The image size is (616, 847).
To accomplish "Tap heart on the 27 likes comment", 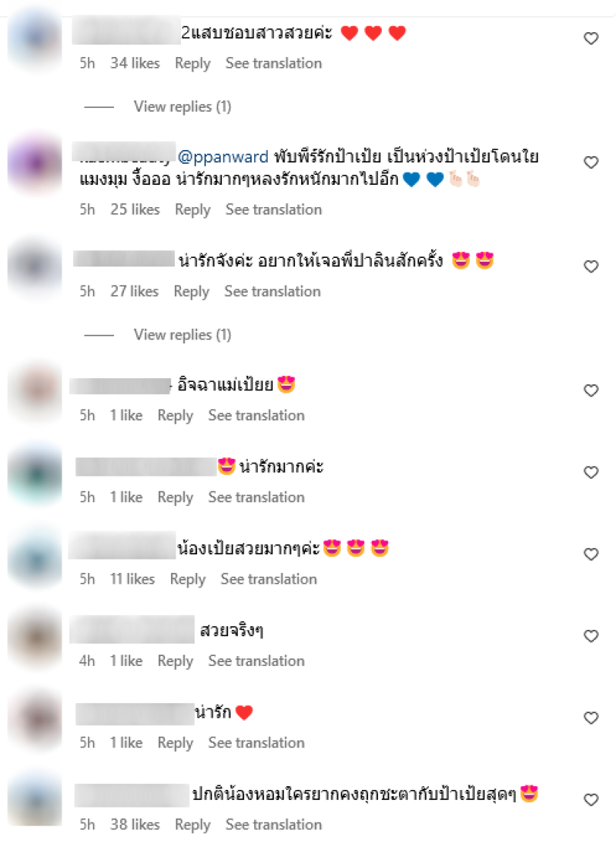I will (x=591, y=266).
